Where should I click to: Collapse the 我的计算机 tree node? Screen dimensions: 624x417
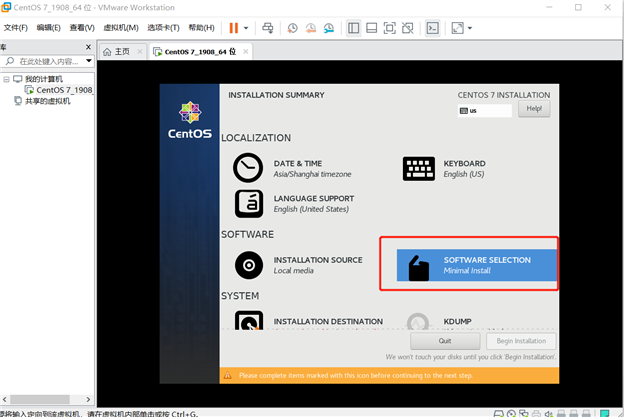(x=6, y=79)
